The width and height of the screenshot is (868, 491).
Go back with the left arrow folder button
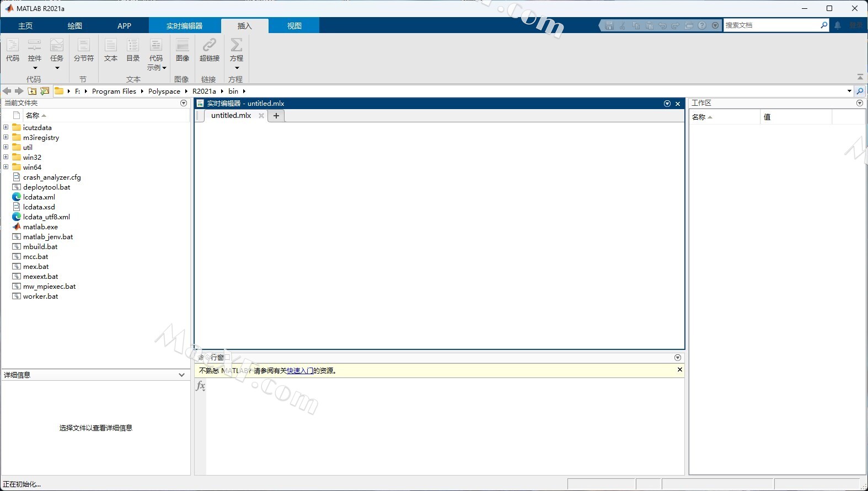click(7, 91)
